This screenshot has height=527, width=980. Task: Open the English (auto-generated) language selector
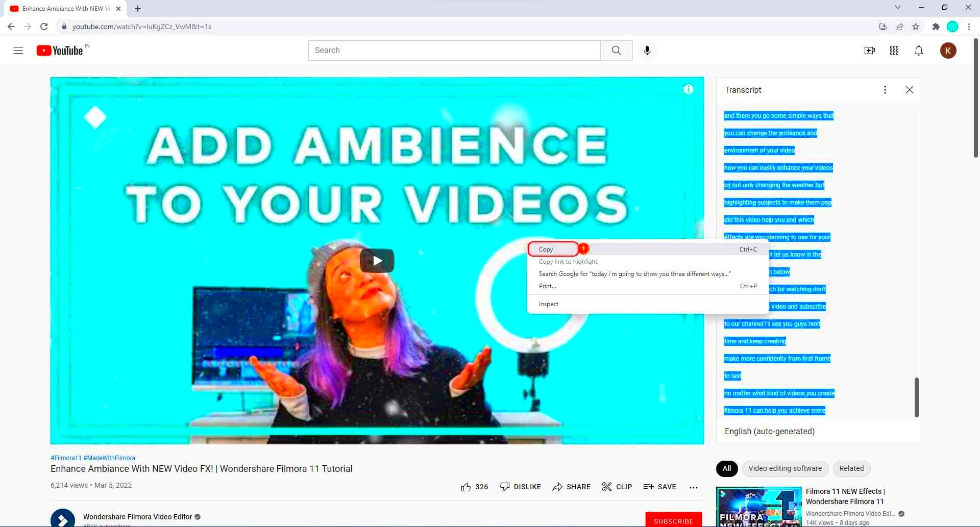click(770, 432)
